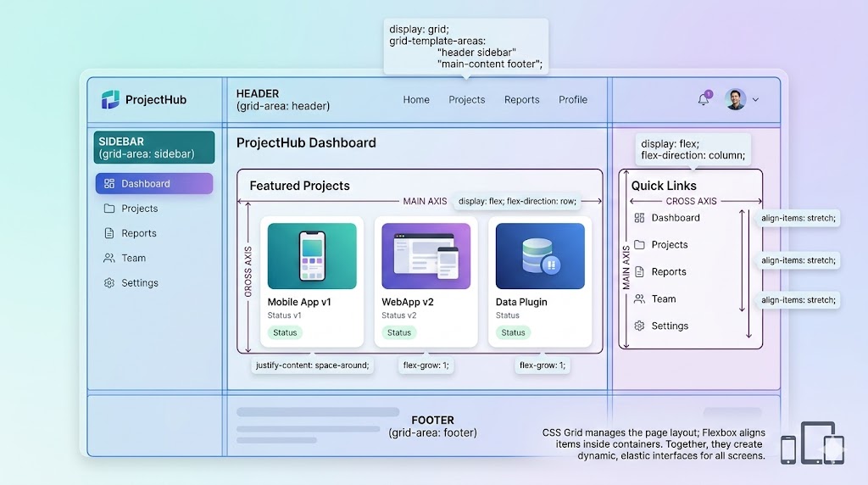Go to Reports in header navigation
868x485 pixels.
521,99
